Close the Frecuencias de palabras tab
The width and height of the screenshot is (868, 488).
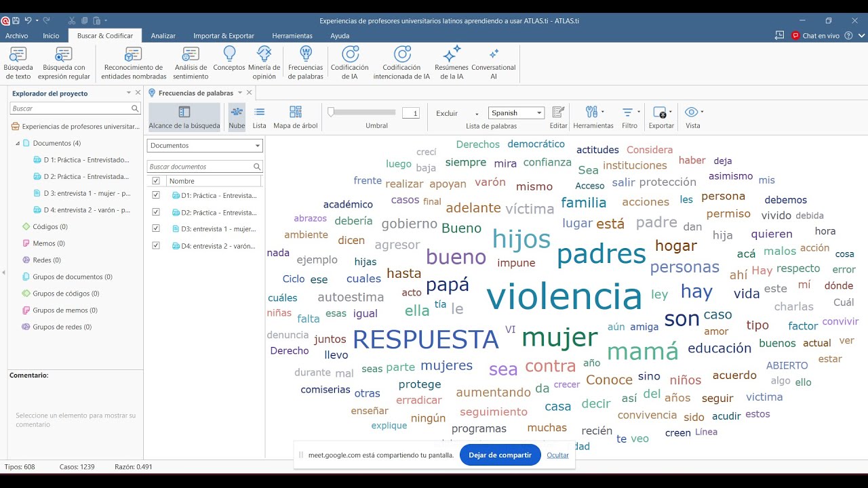pyautogui.click(x=249, y=93)
